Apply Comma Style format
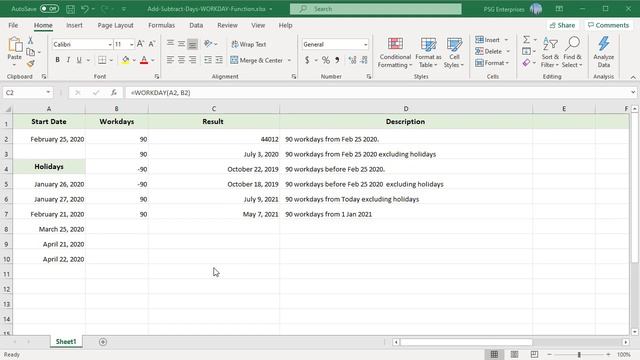 pos(337,60)
